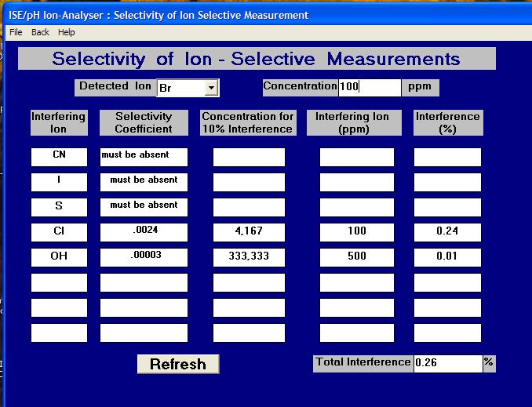Click the I row 'must be absent' cell
The image size is (532, 407).
(x=144, y=182)
